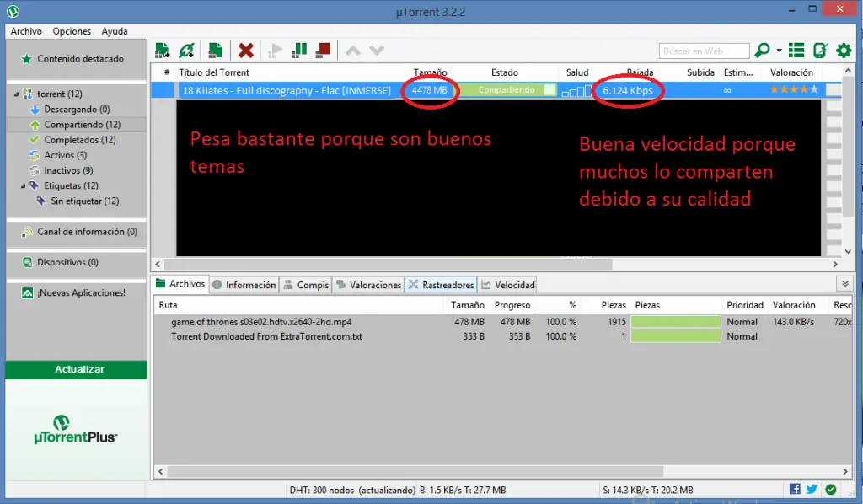Select Activos (3) in sidebar
Viewport: 863px width, 504px height.
[x=65, y=155]
